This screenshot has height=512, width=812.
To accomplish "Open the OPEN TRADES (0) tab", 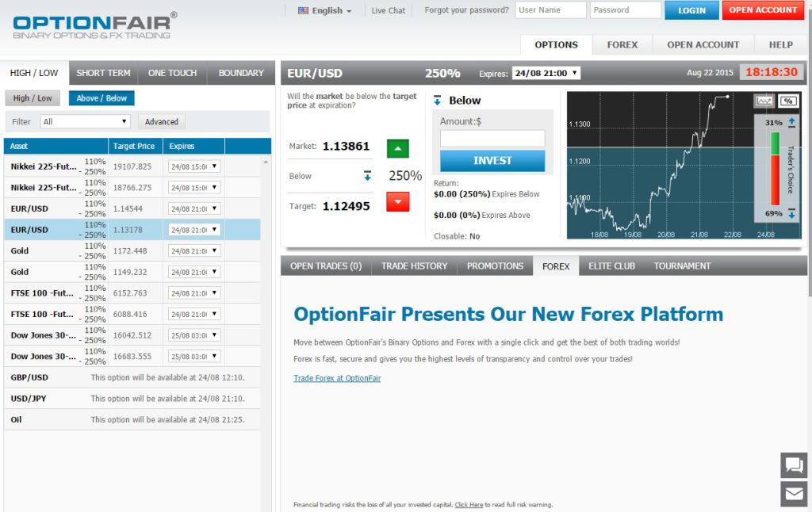I will (x=326, y=266).
